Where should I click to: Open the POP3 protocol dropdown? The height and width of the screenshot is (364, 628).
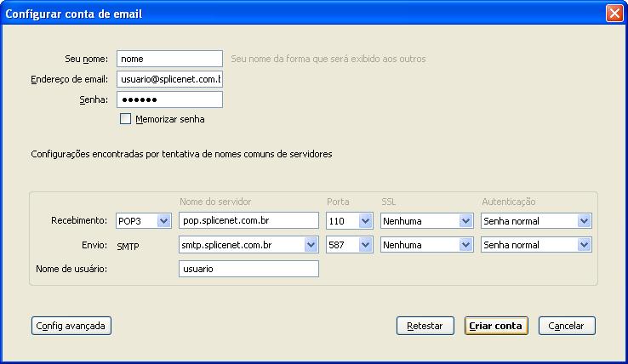tap(144, 220)
